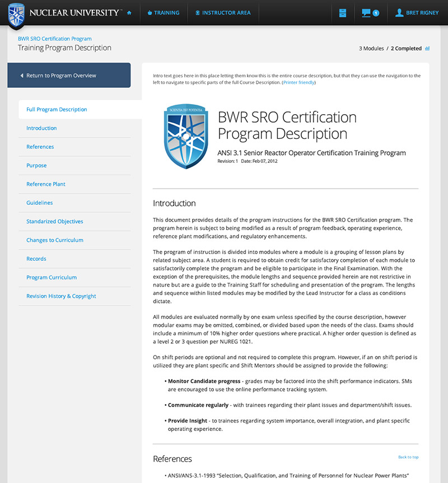Click the Communicate regularly bullet

coord(288,405)
